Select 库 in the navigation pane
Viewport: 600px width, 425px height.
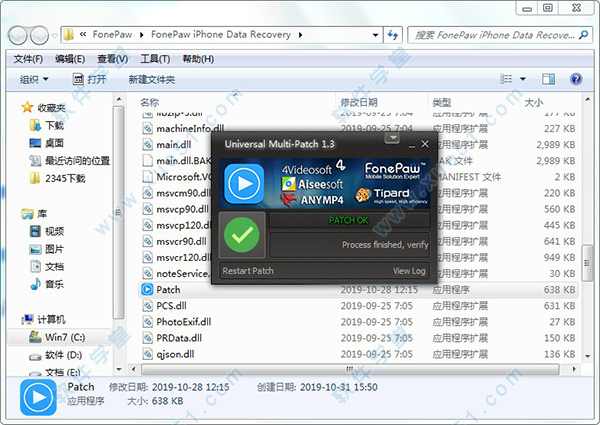tap(34, 213)
